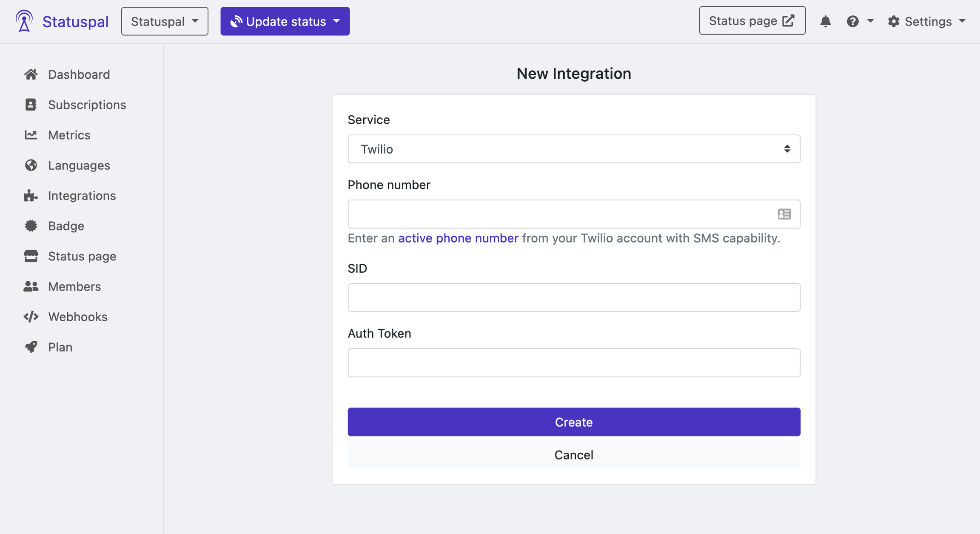
Task: Open the Settings menu
Action: tap(926, 21)
